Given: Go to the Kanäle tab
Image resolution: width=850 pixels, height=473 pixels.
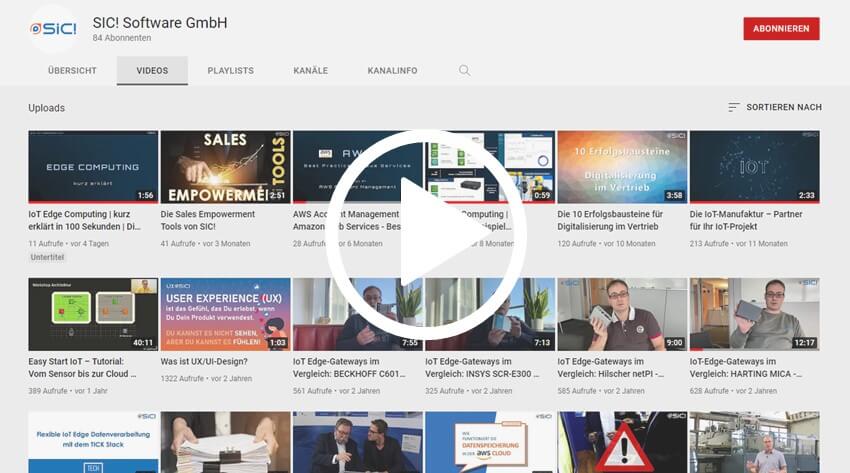Looking at the screenshot, I should click(311, 70).
